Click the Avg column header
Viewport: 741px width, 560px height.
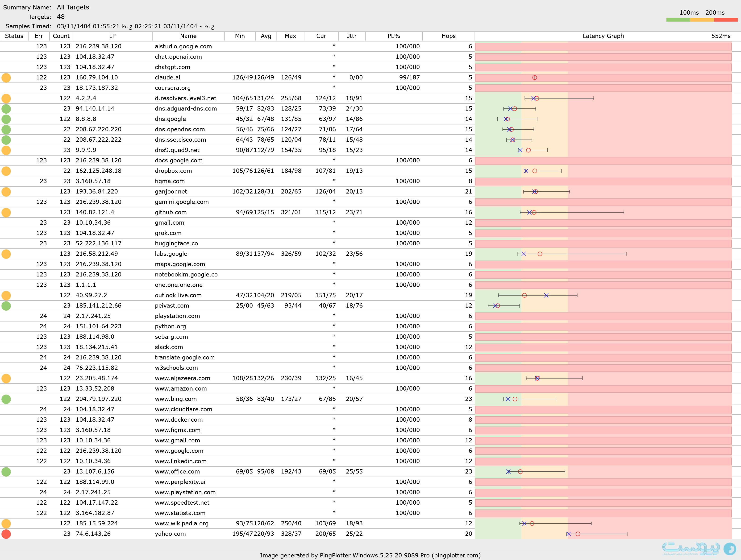(x=266, y=36)
